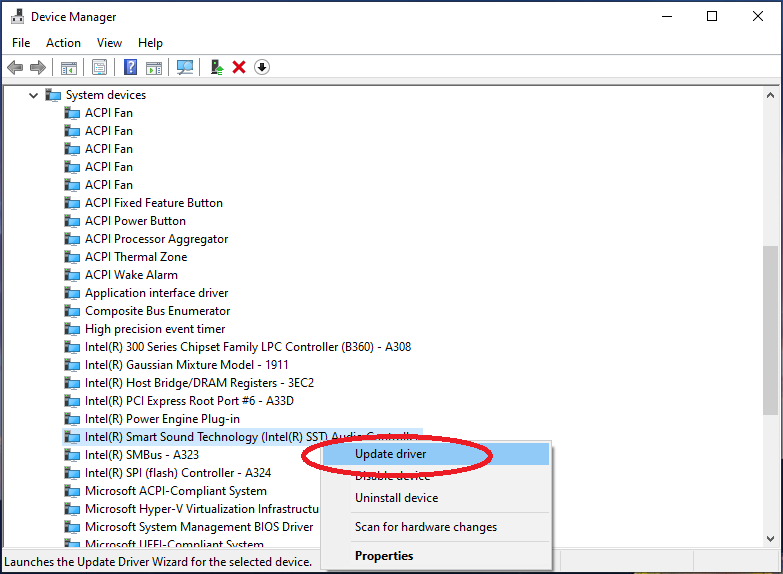Click the Show/Hide Action Pane icon
This screenshot has width=783, height=574.
[154, 67]
